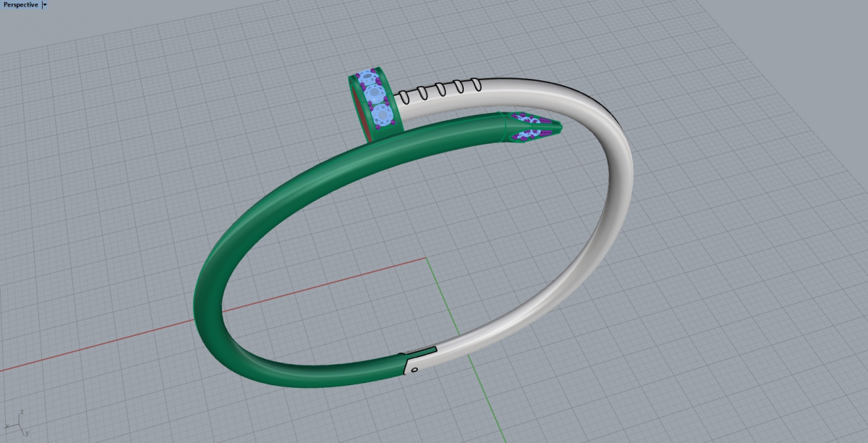868x443 pixels.
Task: Click the world axes icon in the viewport corner
Action: tap(16, 423)
